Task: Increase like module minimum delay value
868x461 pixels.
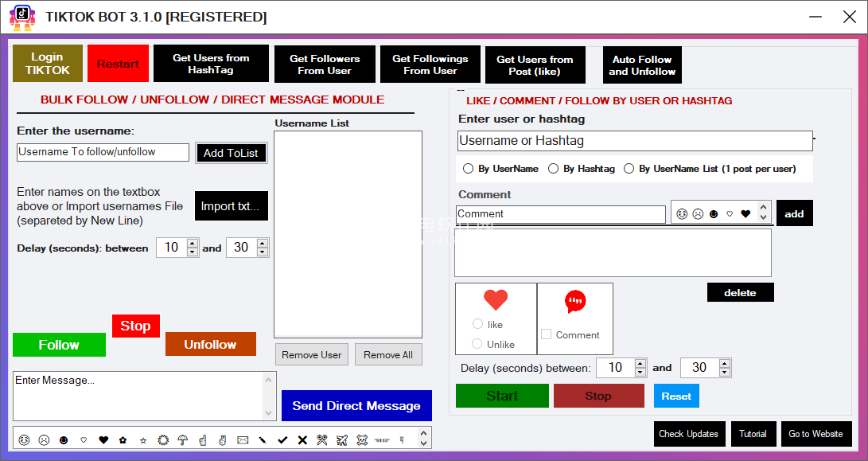Action: tap(640, 364)
